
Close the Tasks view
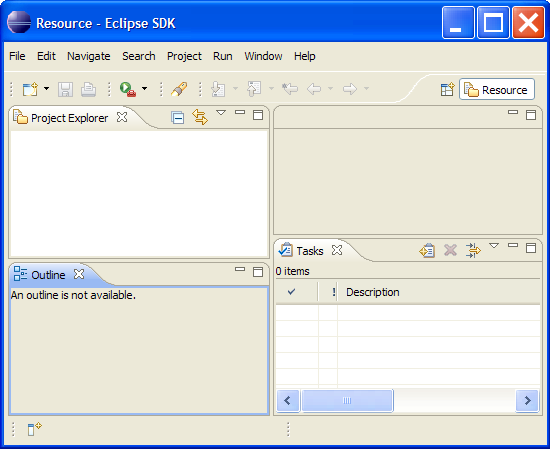(x=337, y=250)
